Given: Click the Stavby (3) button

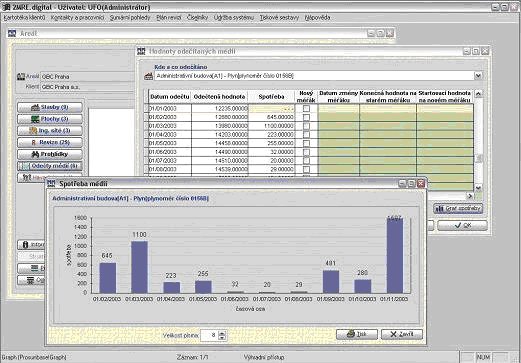Looking at the screenshot, I should point(50,107).
